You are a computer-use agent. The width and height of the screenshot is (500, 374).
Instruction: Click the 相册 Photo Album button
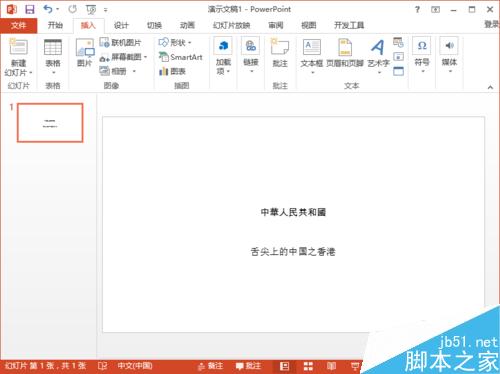pyautogui.click(x=113, y=71)
